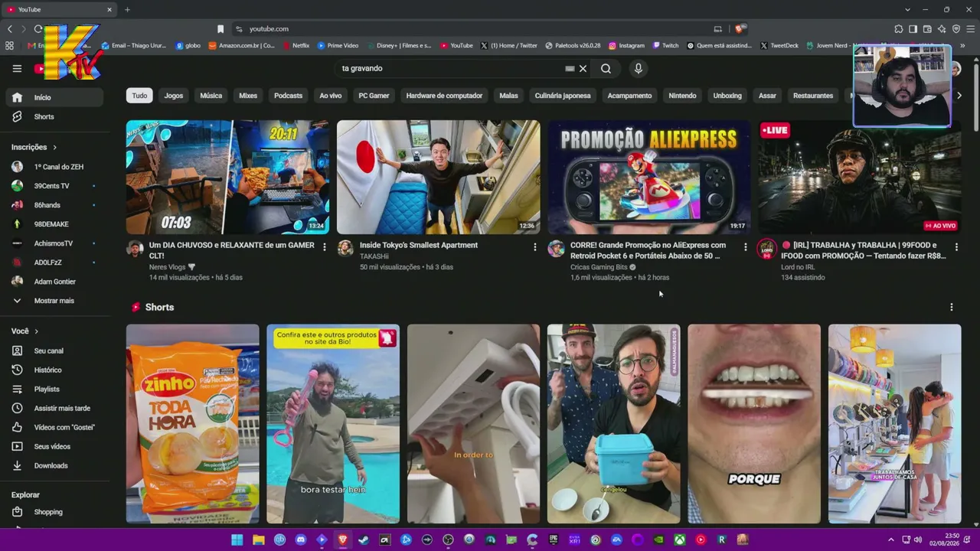
Task: Open Histórico in the sidebar
Action: 54,370
